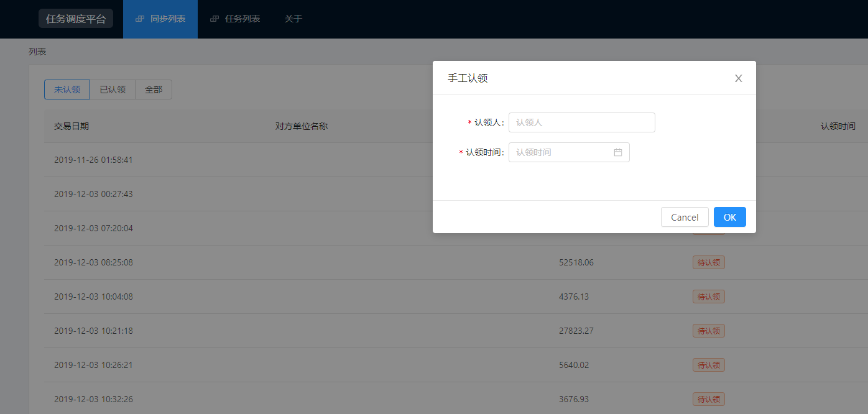The image size is (868, 414).
Task: Select row dated 2019-12-03 07:20:04
Action: point(456,228)
